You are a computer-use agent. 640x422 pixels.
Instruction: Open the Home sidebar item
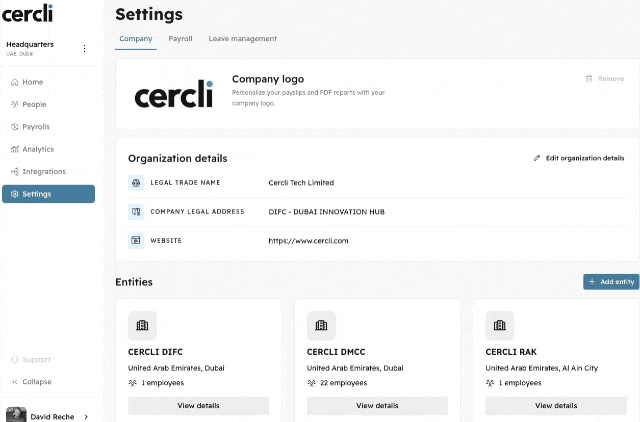click(48, 82)
